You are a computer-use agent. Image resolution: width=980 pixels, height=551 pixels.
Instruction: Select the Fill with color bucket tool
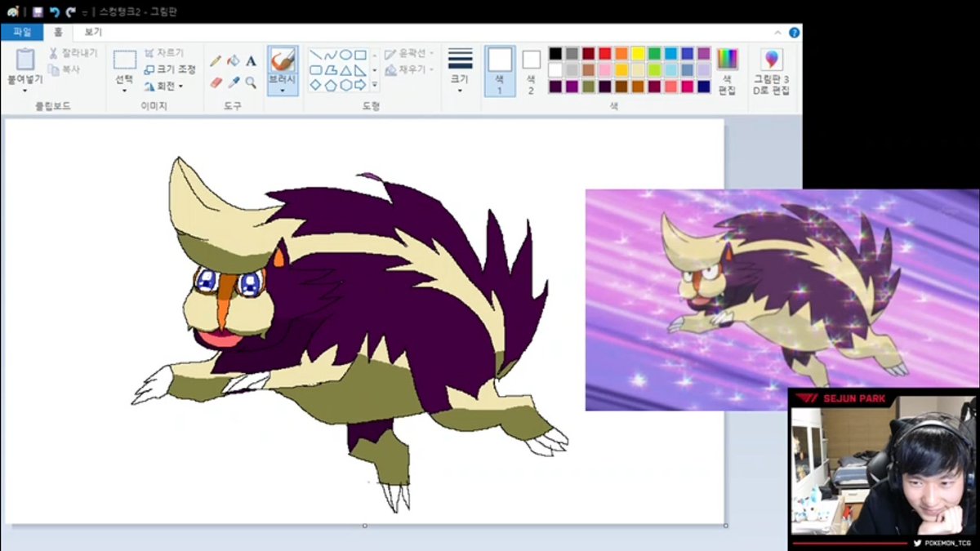pos(234,61)
